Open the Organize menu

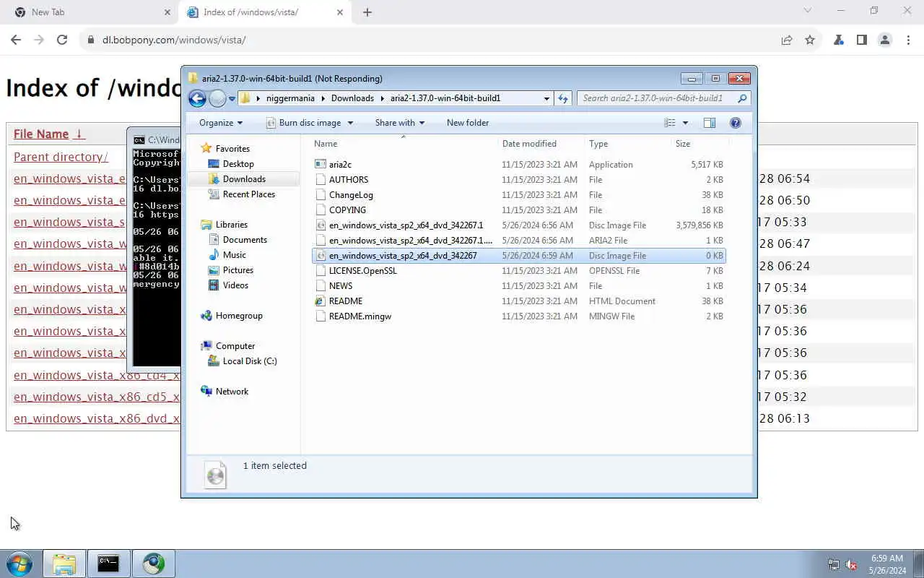221,123
